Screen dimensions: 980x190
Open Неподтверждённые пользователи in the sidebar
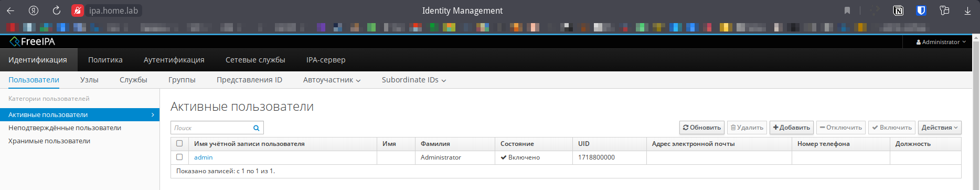[x=65, y=128]
